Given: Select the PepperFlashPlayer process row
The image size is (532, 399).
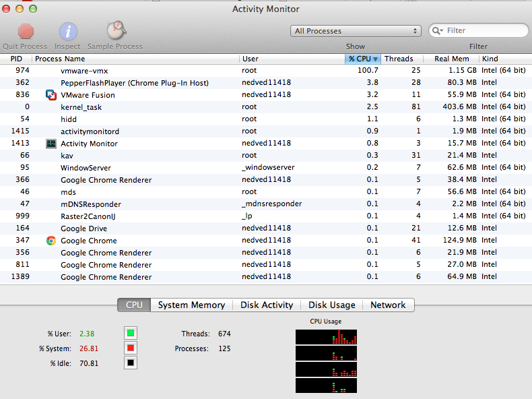Looking at the screenshot, I should (x=266, y=83).
